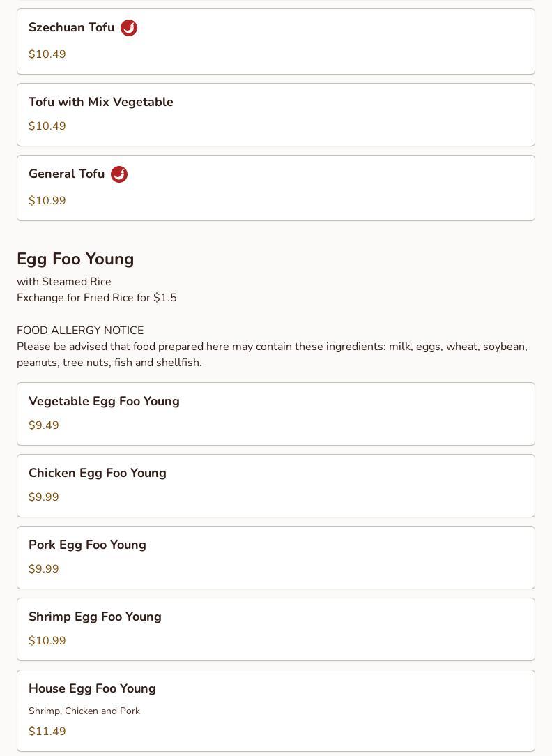Open the Pork Egg Foo Young item
This screenshot has width=552, height=756.
[x=276, y=558]
